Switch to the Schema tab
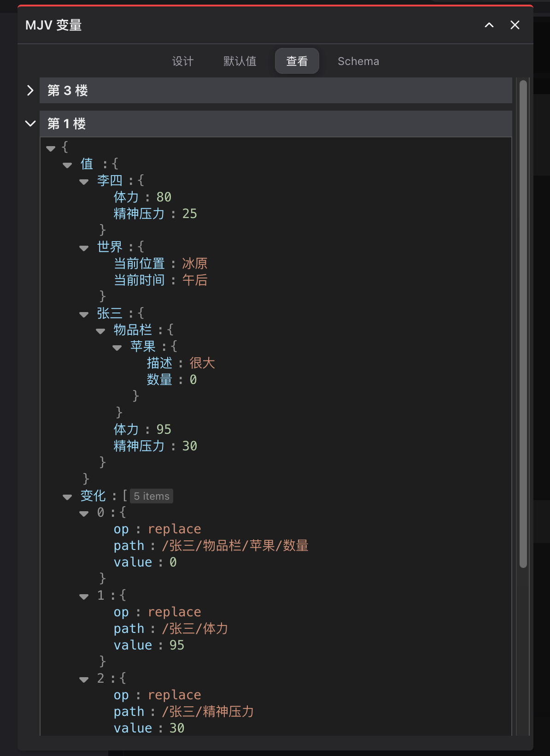This screenshot has height=756, width=550. coord(358,61)
